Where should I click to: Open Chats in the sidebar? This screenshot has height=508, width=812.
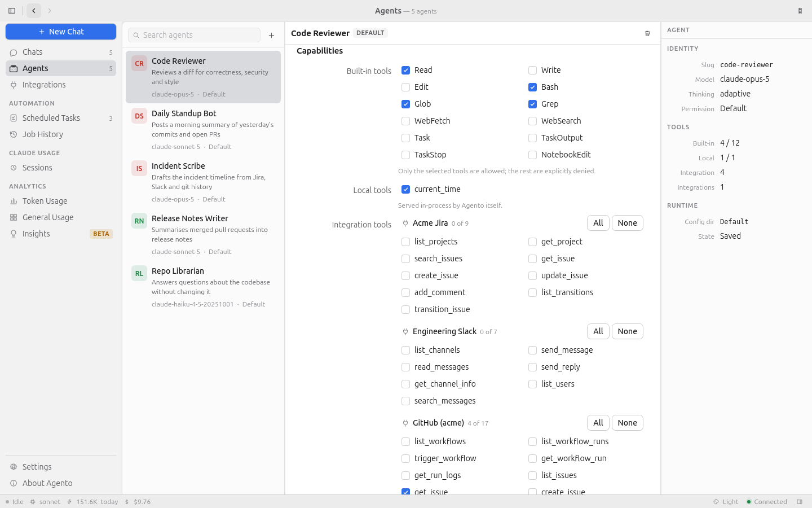pyautogui.click(x=61, y=52)
